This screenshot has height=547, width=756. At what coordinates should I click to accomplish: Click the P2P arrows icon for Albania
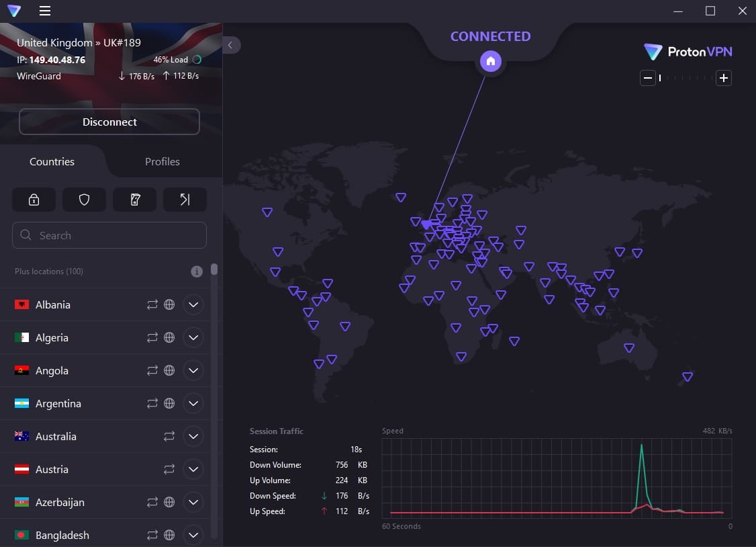tap(152, 305)
